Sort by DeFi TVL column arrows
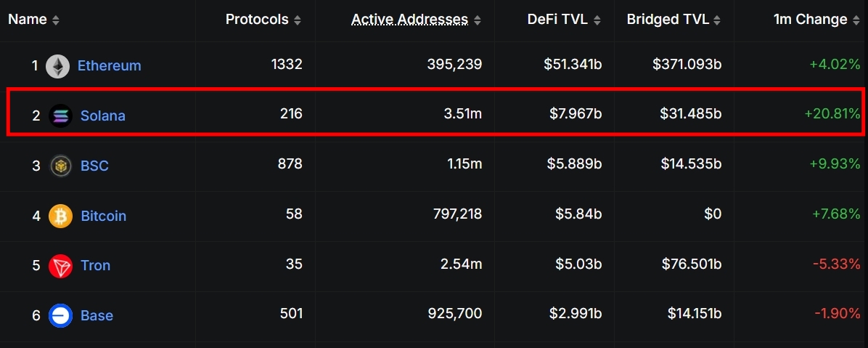 pos(597,20)
